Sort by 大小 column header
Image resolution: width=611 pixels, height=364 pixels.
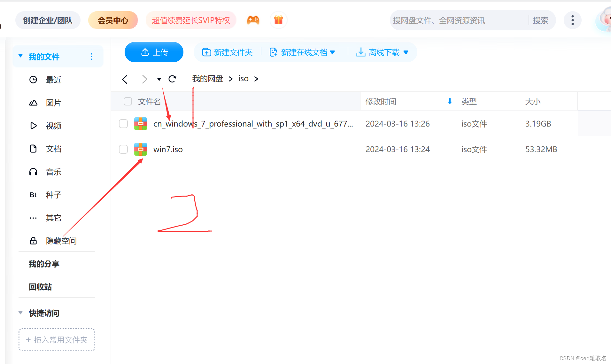[533, 101]
